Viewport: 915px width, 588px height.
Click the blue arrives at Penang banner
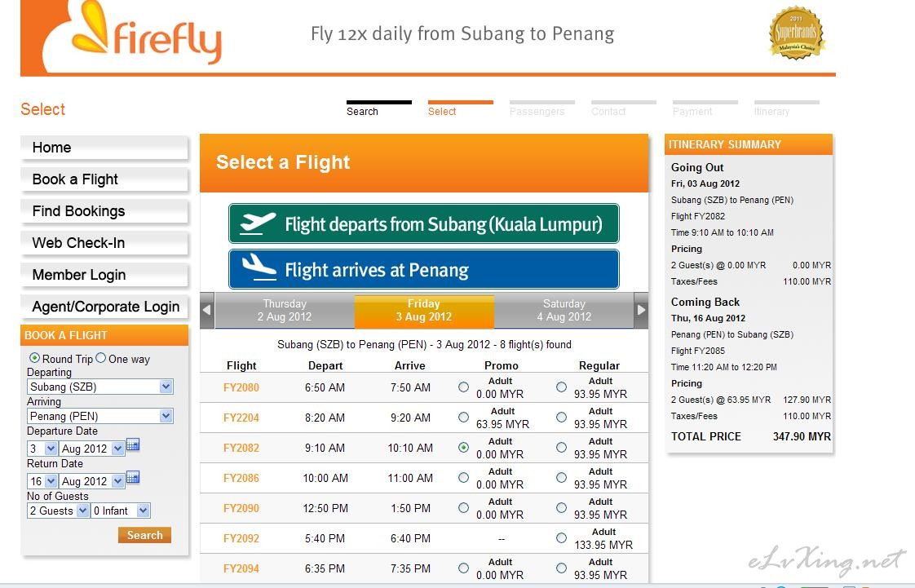[423, 269]
